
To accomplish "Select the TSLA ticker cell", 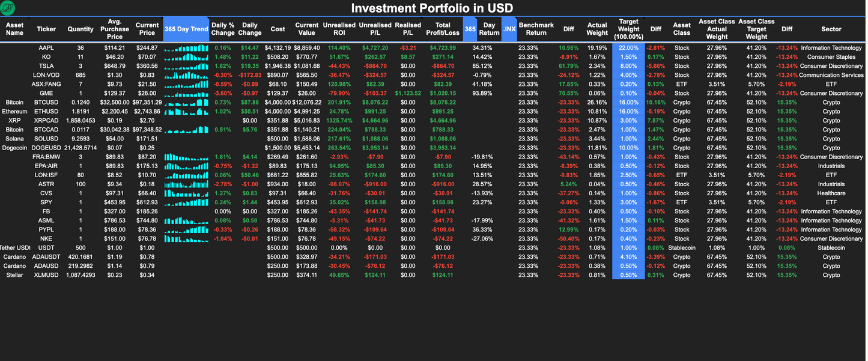I will point(46,65).
